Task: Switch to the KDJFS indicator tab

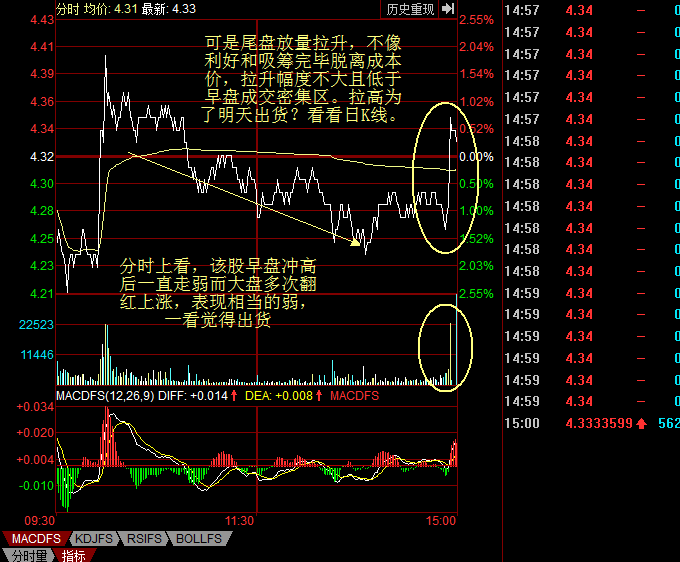Action: (95, 539)
